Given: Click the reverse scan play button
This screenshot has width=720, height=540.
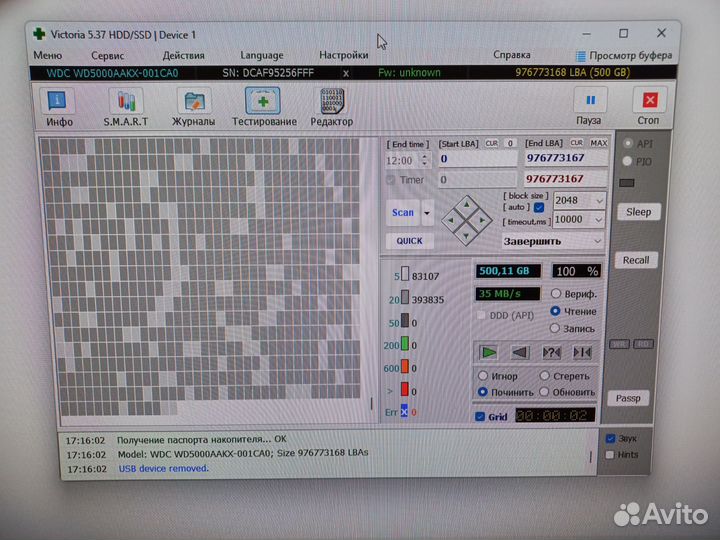Looking at the screenshot, I should pyautogui.click(x=520, y=353).
